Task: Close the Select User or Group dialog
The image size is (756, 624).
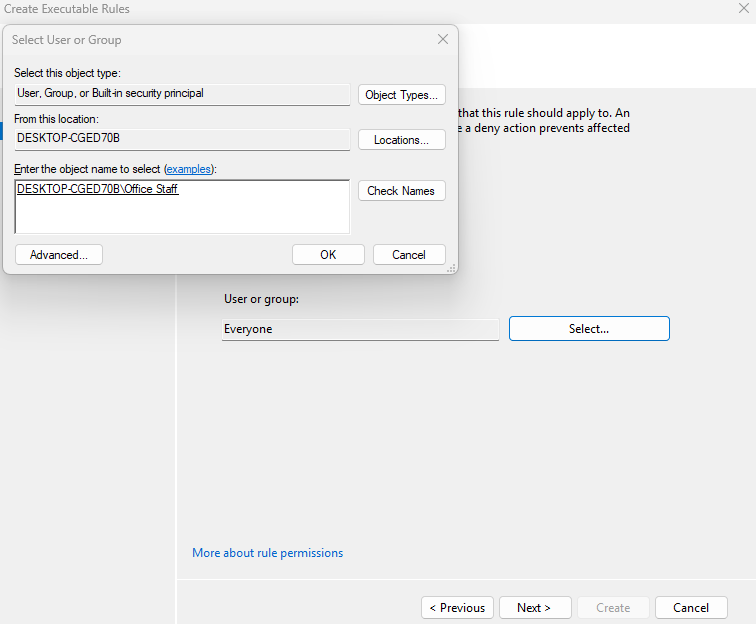Action: pyautogui.click(x=442, y=40)
